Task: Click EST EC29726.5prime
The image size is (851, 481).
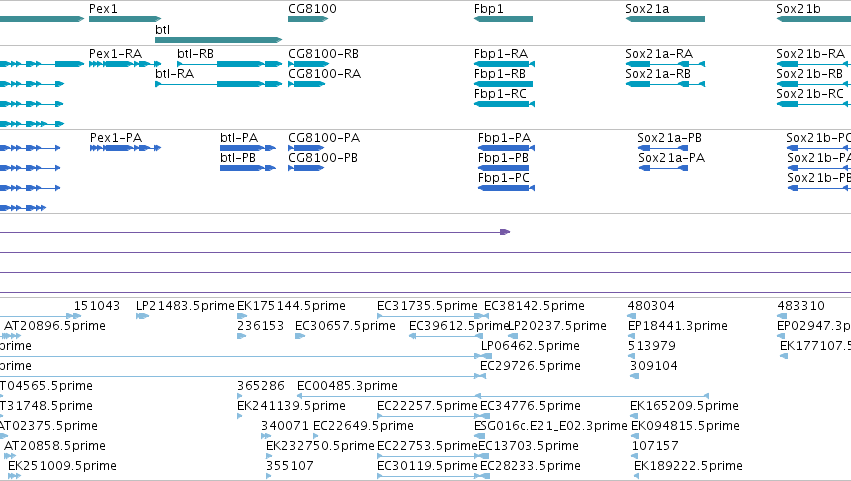Action: [x=530, y=366]
